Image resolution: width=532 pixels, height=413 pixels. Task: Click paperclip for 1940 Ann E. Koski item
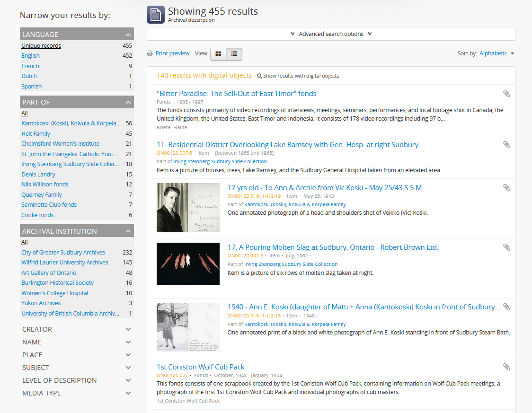tap(506, 307)
